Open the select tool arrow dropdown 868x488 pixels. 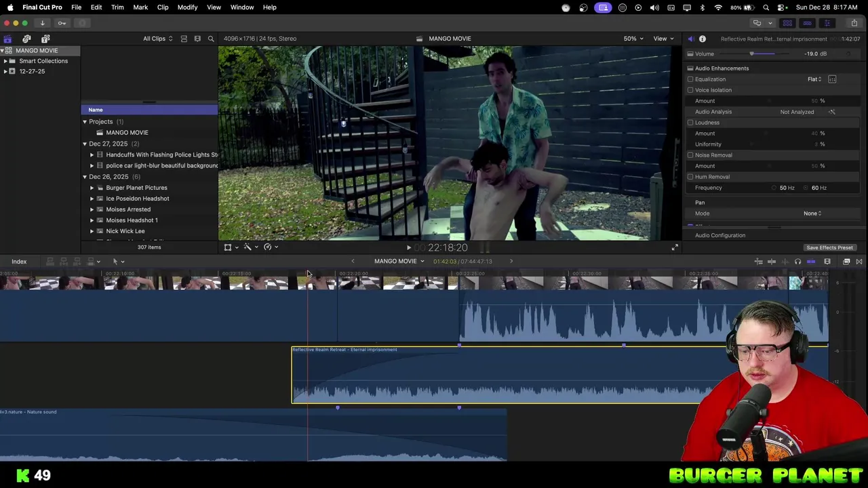[118, 262]
